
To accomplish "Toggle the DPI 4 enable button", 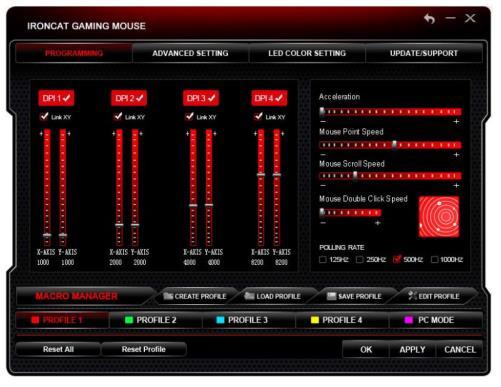I will (x=269, y=98).
